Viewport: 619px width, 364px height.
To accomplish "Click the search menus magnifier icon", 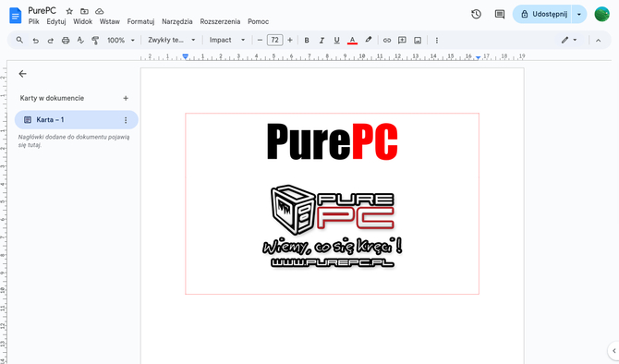I will (x=19, y=40).
